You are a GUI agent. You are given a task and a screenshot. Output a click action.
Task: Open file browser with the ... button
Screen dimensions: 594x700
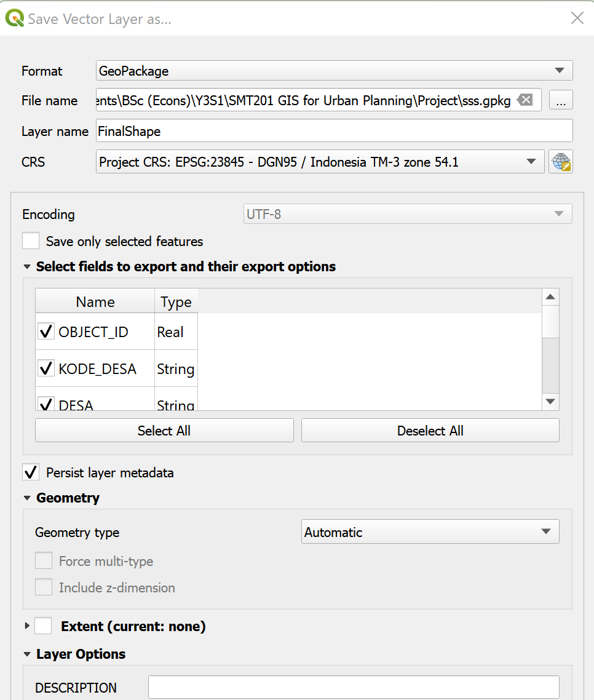(x=560, y=101)
